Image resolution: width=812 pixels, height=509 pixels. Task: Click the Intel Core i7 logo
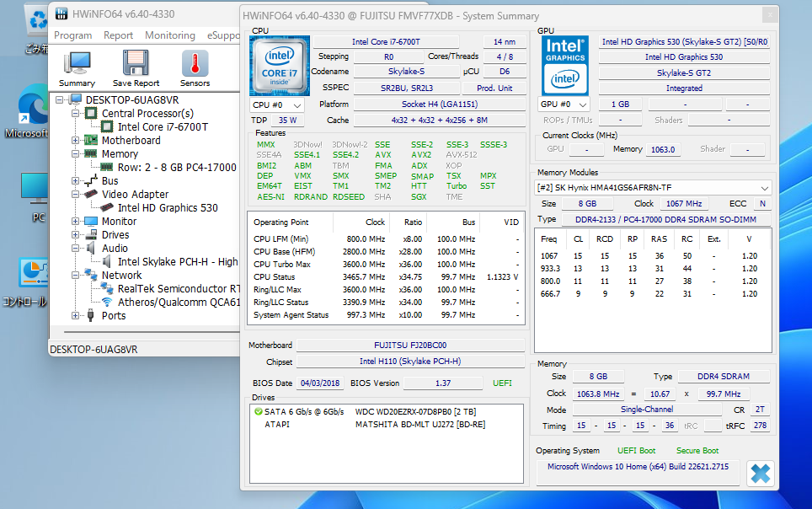pyautogui.click(x=279, y=66)
